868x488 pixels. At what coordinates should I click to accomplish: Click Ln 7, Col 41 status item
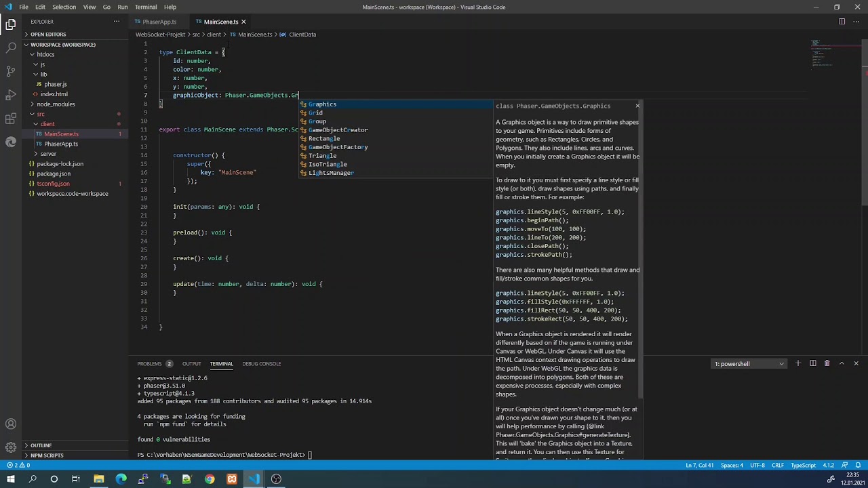pyautogui.click(x=700, y=466)
